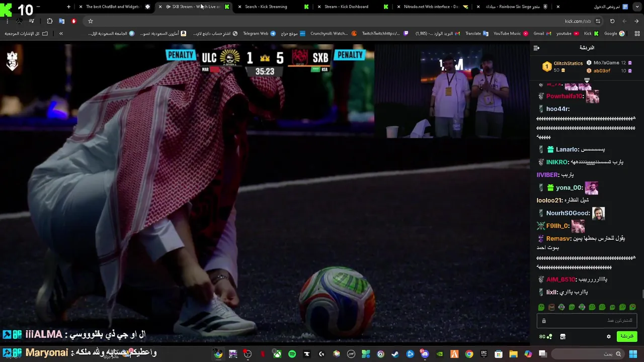Open the apps grid in bookmarks bar
This screenshot has width=644, height=362.
637,34
